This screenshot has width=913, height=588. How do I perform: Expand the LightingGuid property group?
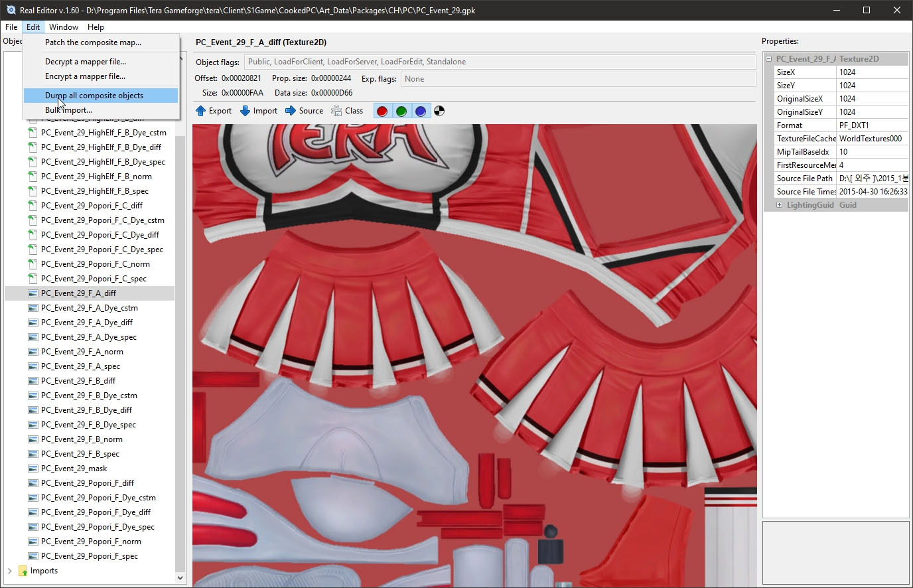pos(779,205)
